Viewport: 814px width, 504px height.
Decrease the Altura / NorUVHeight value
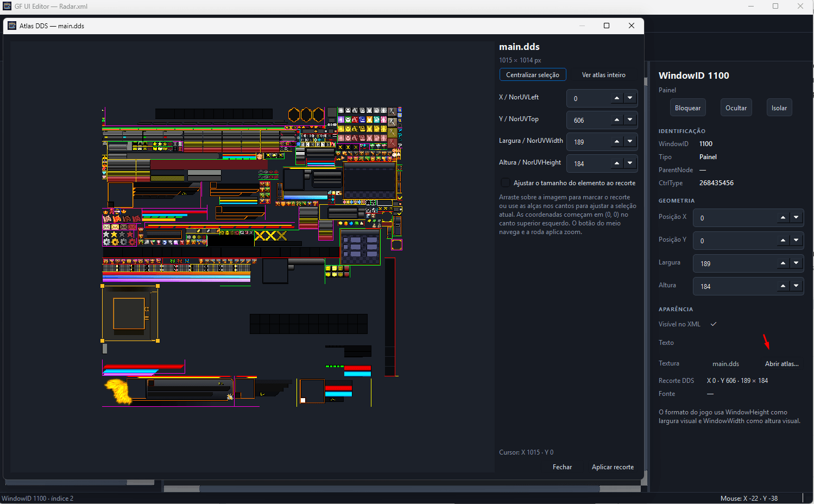click(x=630, y=163)
